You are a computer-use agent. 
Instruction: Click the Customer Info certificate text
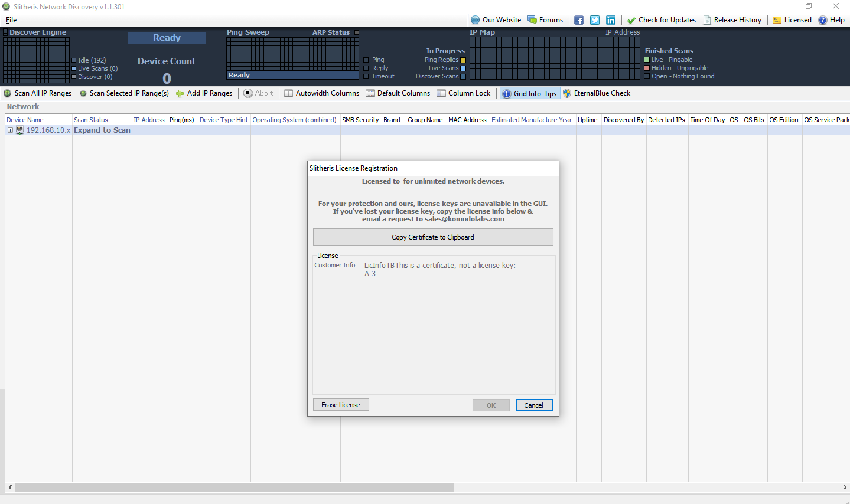pos(440,269)
